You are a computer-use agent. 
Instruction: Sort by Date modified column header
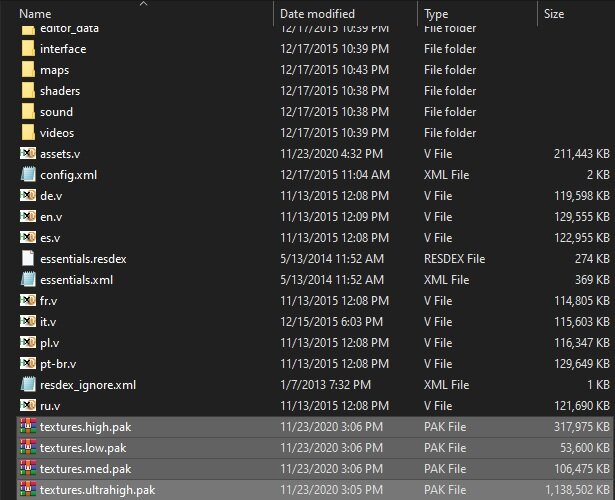[x=318, y=14]
